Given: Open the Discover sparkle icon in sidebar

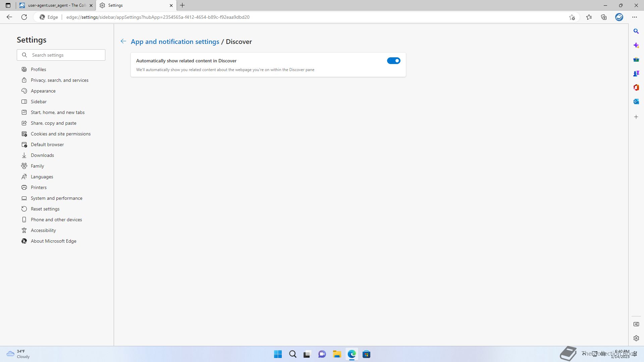Looking at the screenshot, I should pyautogui.click(x=636, y=45).
